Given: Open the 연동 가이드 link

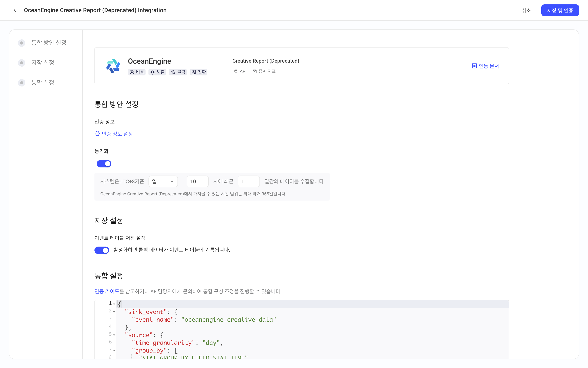Looking at the screenshot, I should pos(107,291).
